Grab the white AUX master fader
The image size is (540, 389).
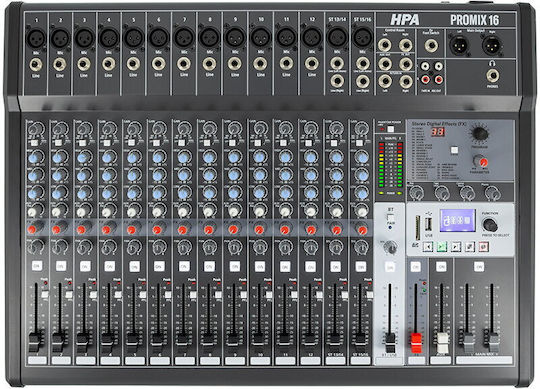pos(442,343)
